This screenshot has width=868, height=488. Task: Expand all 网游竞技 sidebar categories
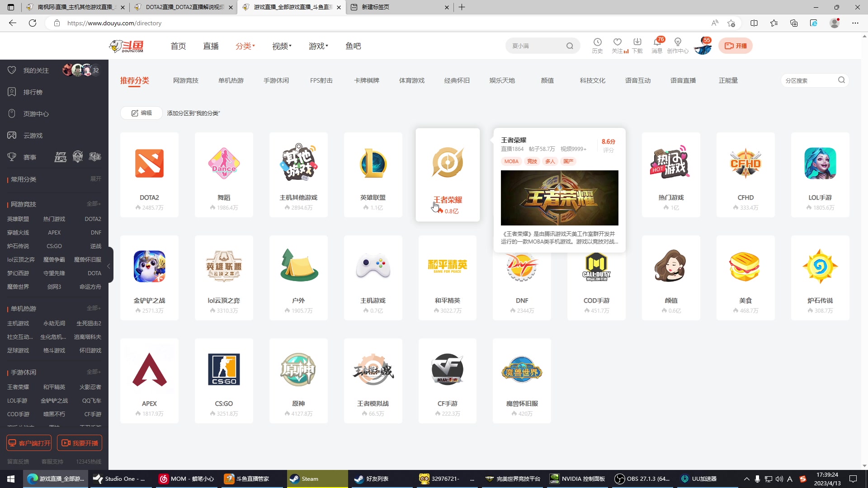tap(94, 204)
